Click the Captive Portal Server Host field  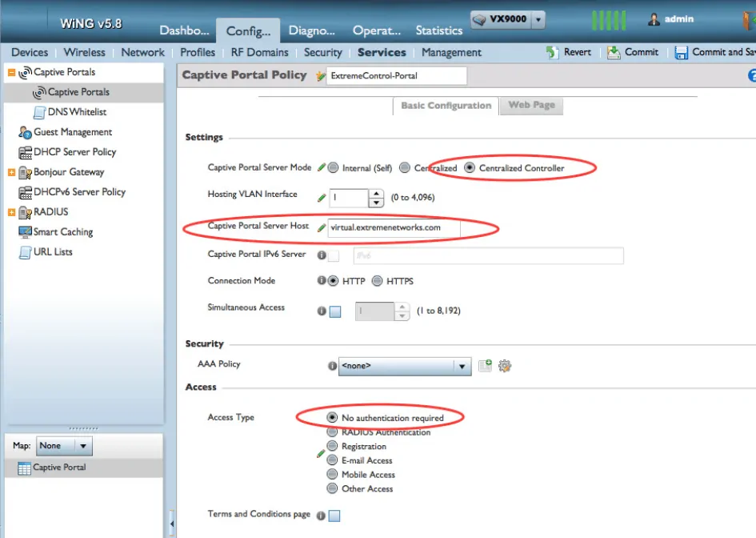pyautogui.click(x=394, y=227)
